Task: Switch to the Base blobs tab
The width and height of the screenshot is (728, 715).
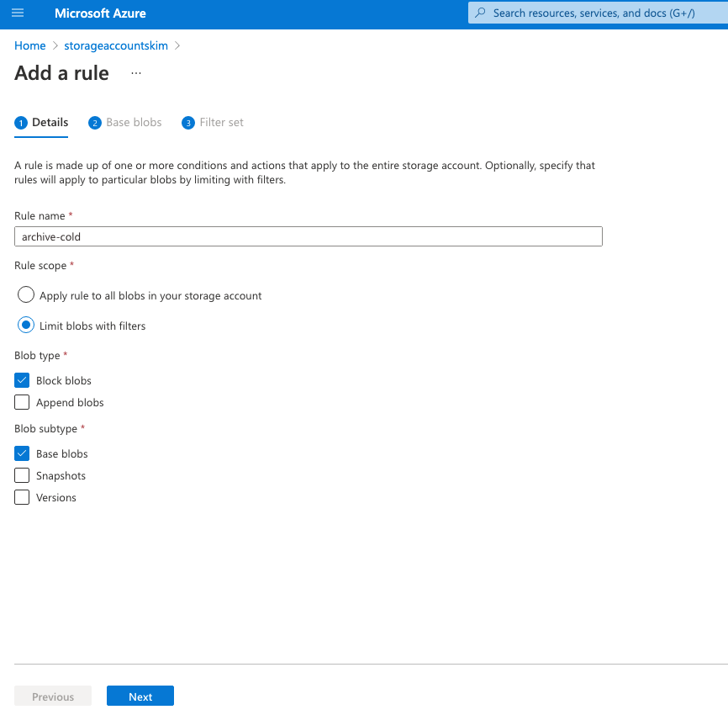Action: [x=133, y=123]
